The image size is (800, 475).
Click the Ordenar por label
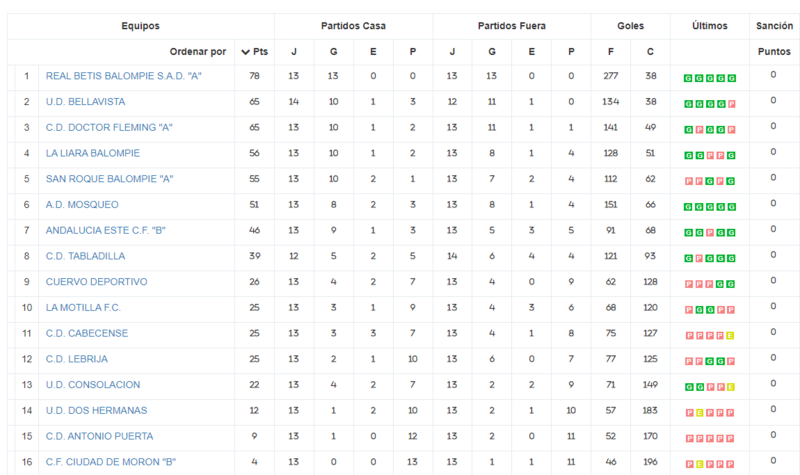pyautogui.click(x=198, y=52)
